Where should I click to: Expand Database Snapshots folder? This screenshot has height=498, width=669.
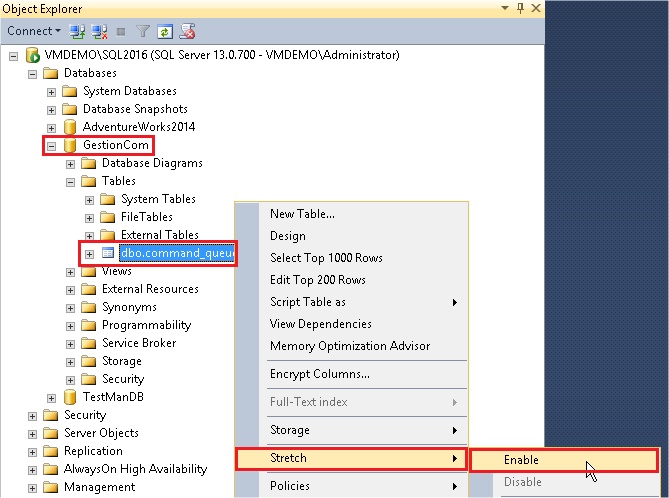(x=51, y=110)
